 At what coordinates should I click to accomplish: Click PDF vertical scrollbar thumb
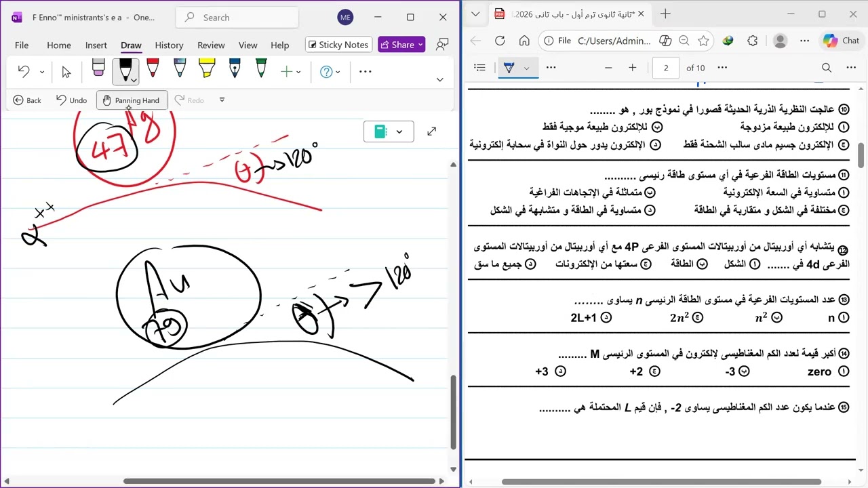click(x=861, y=155)
